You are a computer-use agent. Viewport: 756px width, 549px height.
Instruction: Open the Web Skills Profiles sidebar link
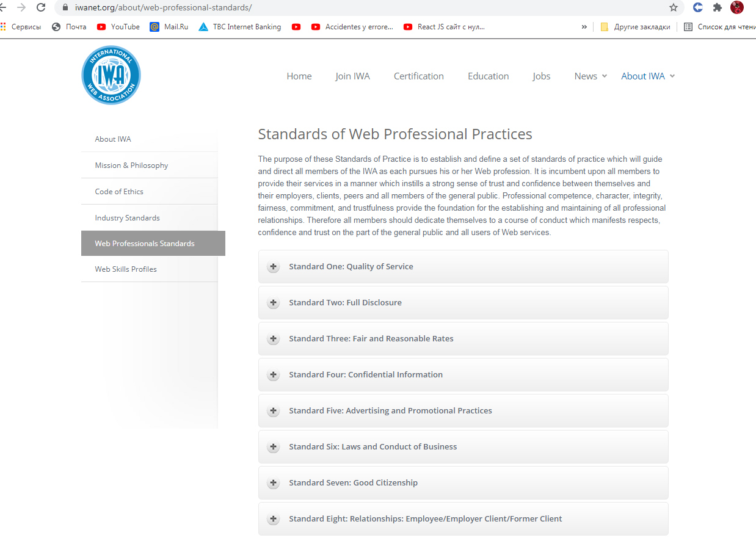pyautogui.click(x=126, y=269)
